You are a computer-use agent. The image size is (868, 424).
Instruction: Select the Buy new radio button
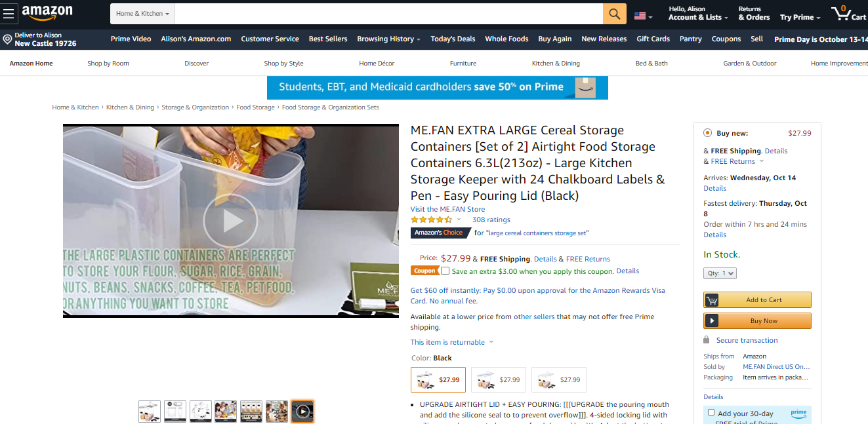(x=707, y=133)
